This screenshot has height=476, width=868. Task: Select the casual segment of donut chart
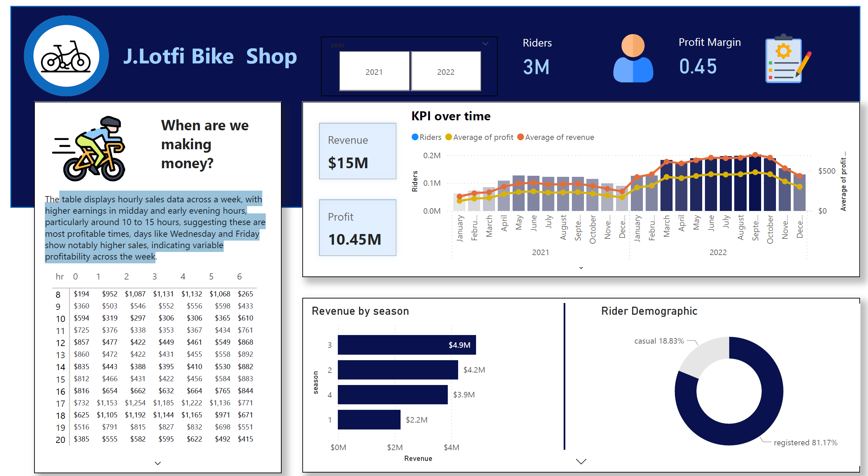705,355
